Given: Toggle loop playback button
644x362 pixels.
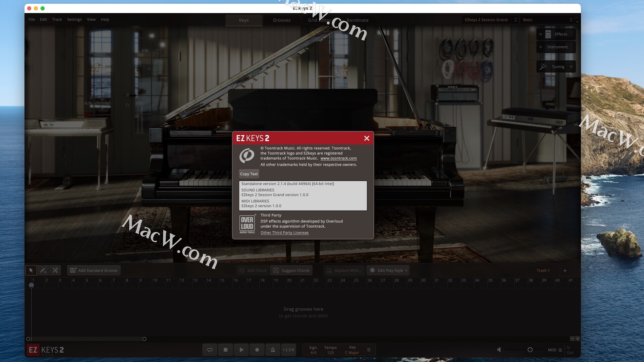Looking at the screenshot, I should coord(210,350).
